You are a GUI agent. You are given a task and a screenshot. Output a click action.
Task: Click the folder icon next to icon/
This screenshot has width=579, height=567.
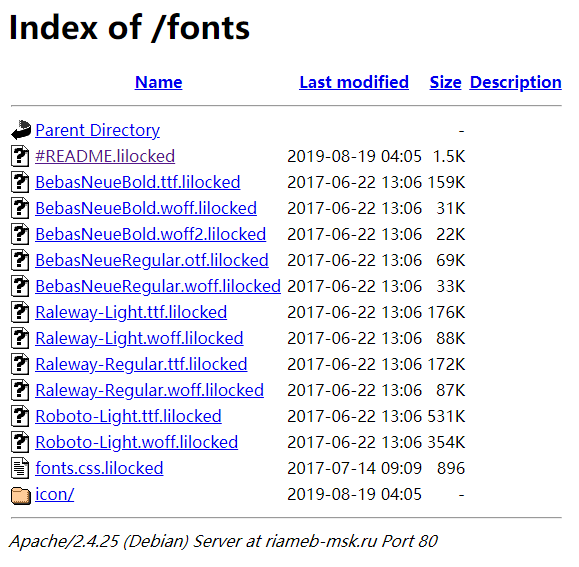(21, 495)
